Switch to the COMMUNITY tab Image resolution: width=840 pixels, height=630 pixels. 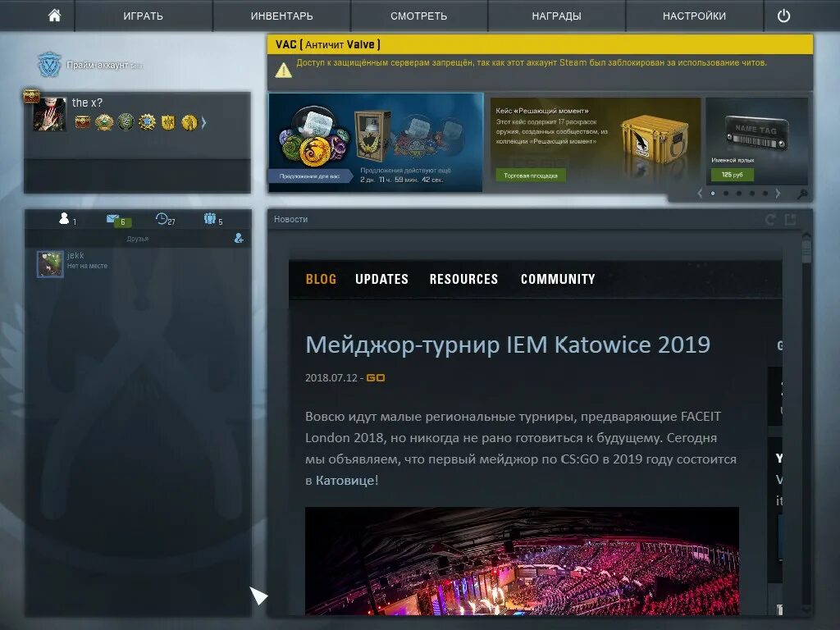[558, 279]
